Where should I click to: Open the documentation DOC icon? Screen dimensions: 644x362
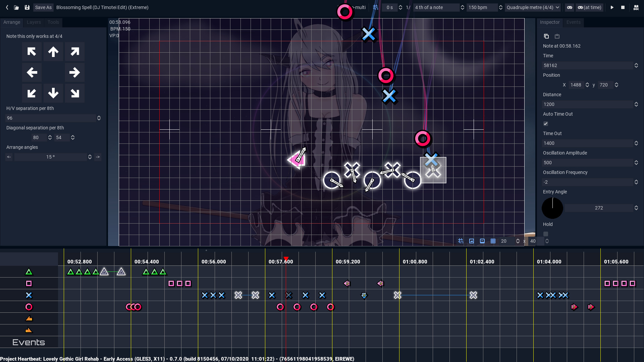(636, 7)
